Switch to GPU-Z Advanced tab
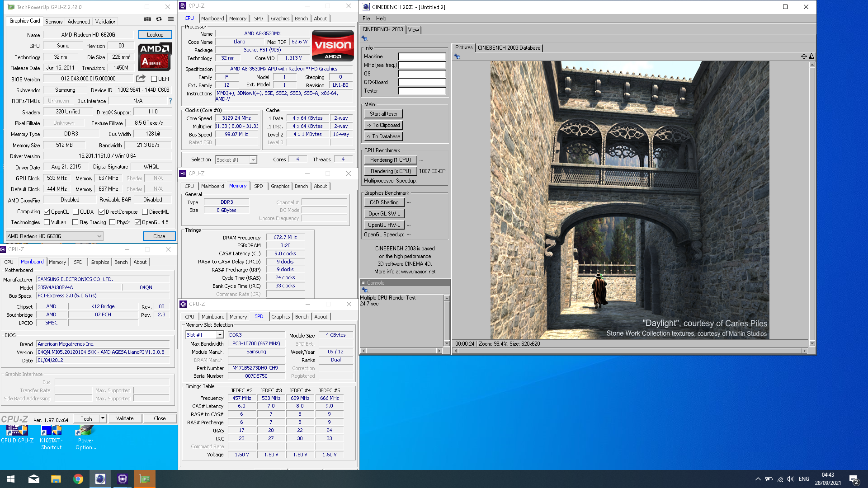The image size is (868, 488). [x=79, y=21]
